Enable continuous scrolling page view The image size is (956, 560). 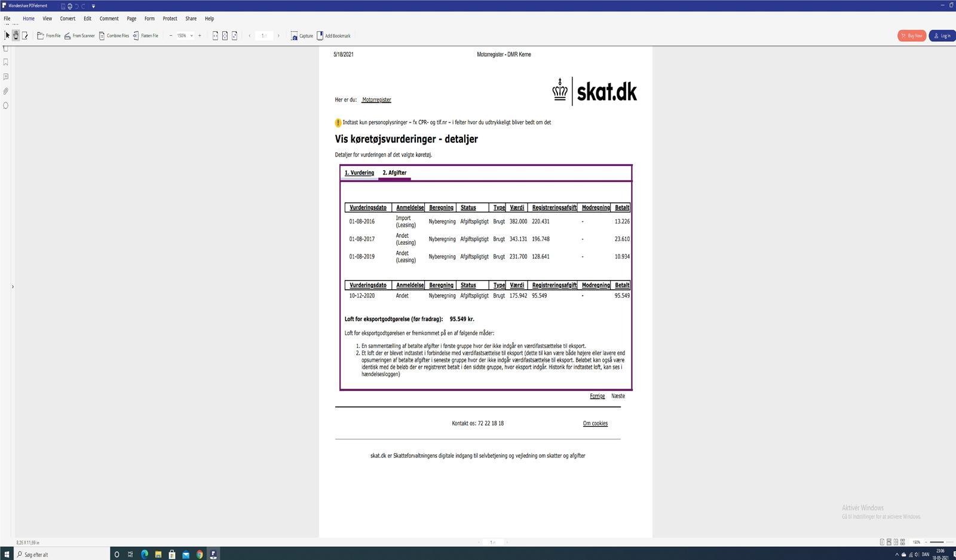coord(888,542)
